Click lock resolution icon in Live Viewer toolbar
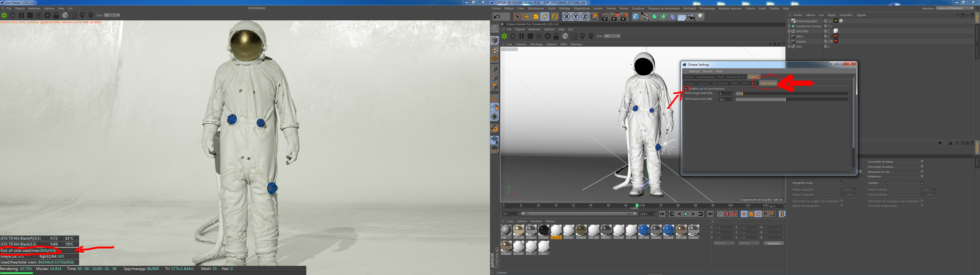Screen dimensions: 980x275 coord(56,15)
